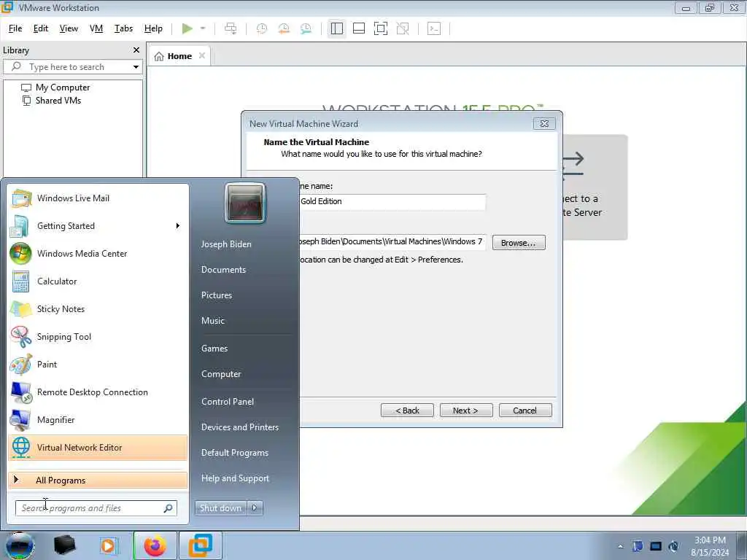Click the Next > button
The image size is (747, 560).
point(466,411)
